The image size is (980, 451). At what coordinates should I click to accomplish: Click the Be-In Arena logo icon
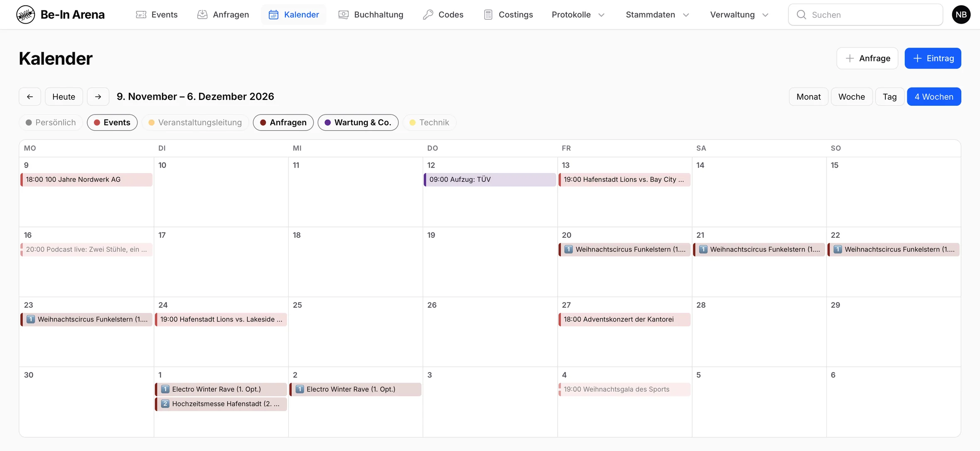pos(26,15)
